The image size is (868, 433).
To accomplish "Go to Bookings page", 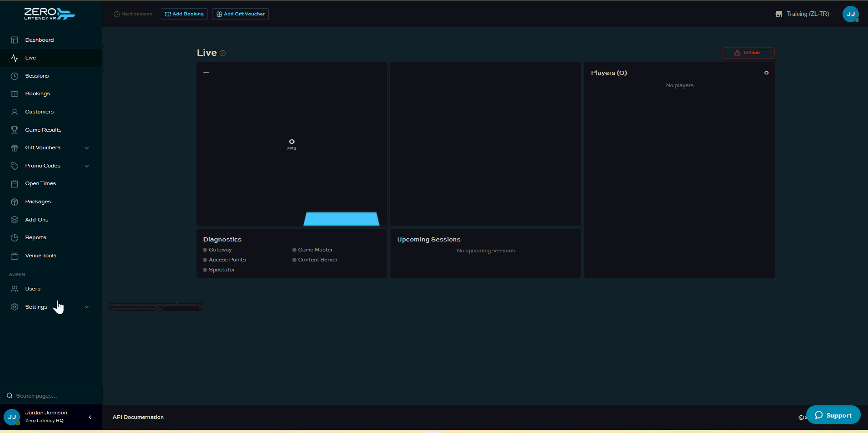I will click(38, 94).
